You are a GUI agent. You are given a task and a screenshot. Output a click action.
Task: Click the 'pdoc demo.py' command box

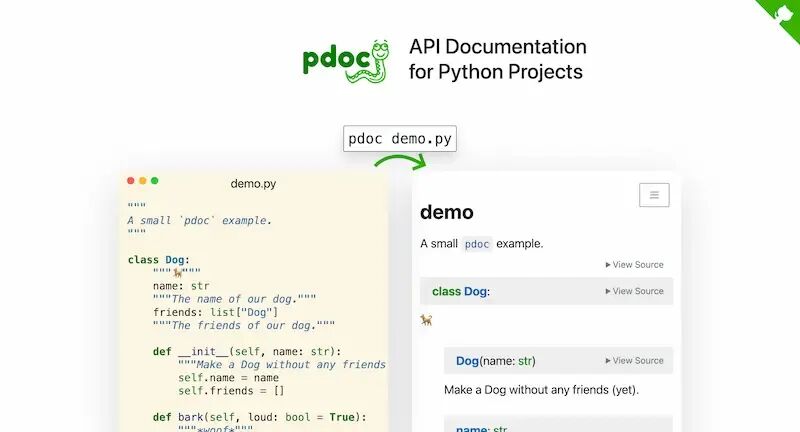(x=400, y=139)
